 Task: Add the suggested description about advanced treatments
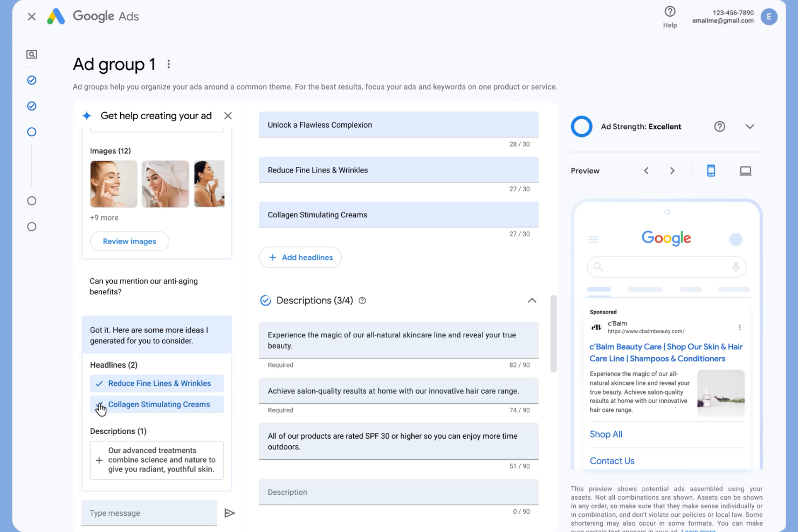(x=157, y=460)
